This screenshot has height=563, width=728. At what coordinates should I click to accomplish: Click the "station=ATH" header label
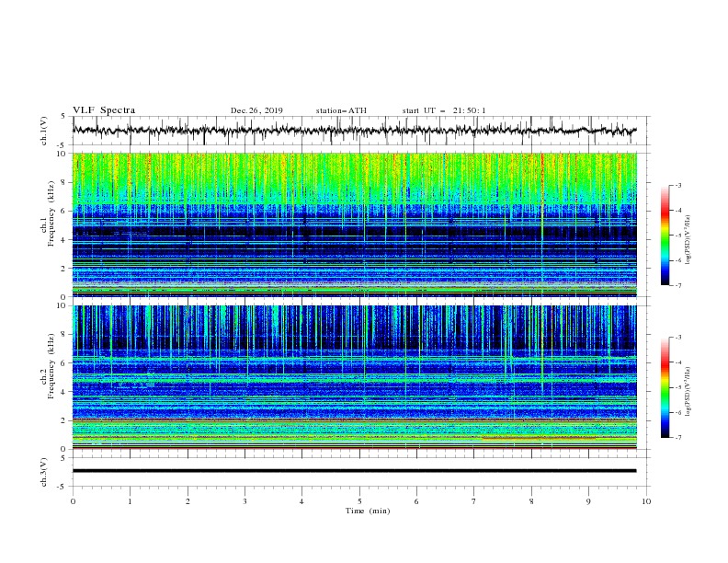click(341, 110)
